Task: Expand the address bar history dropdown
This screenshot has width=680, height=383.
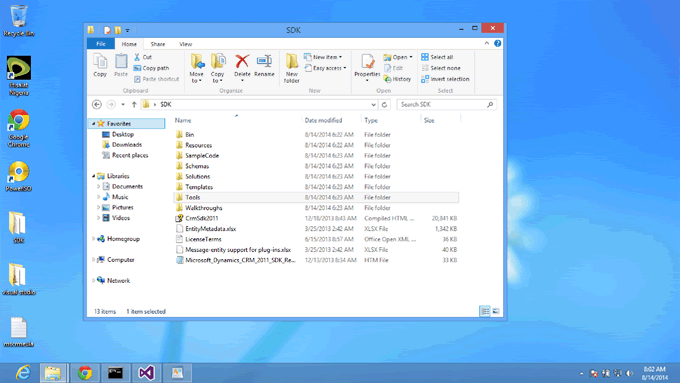Action: [373, 105]
